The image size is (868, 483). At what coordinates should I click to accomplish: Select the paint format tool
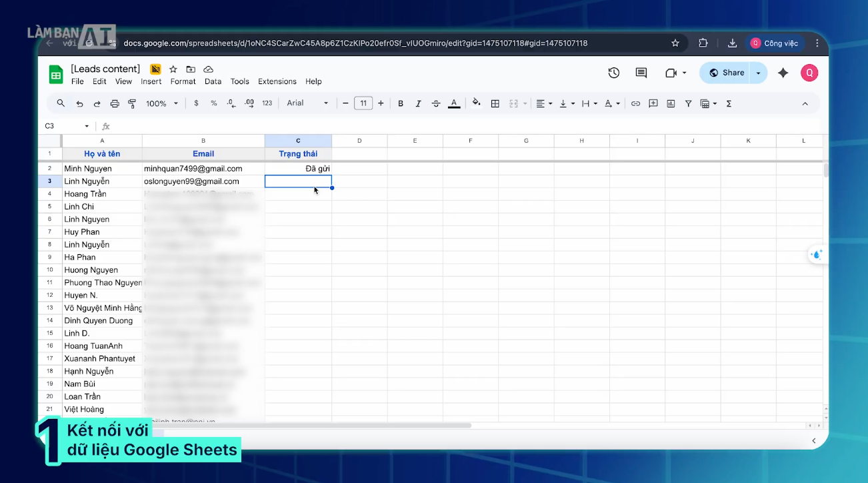132,103
